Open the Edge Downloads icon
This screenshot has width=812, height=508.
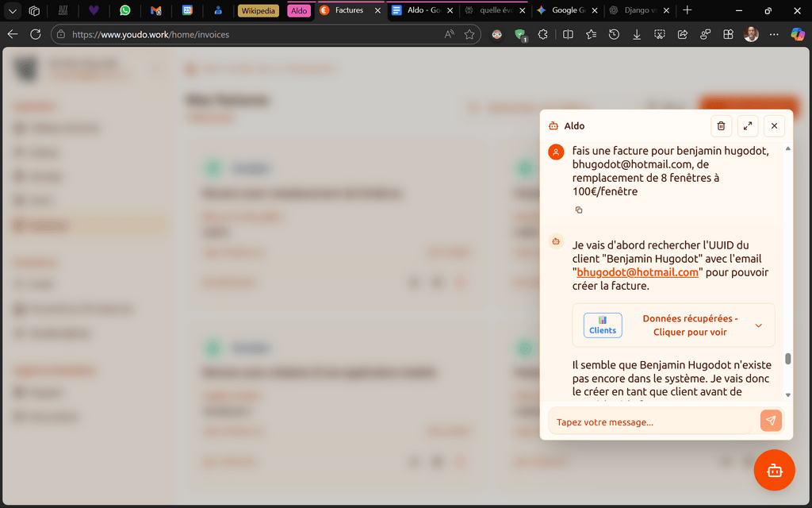pos(637,35)
